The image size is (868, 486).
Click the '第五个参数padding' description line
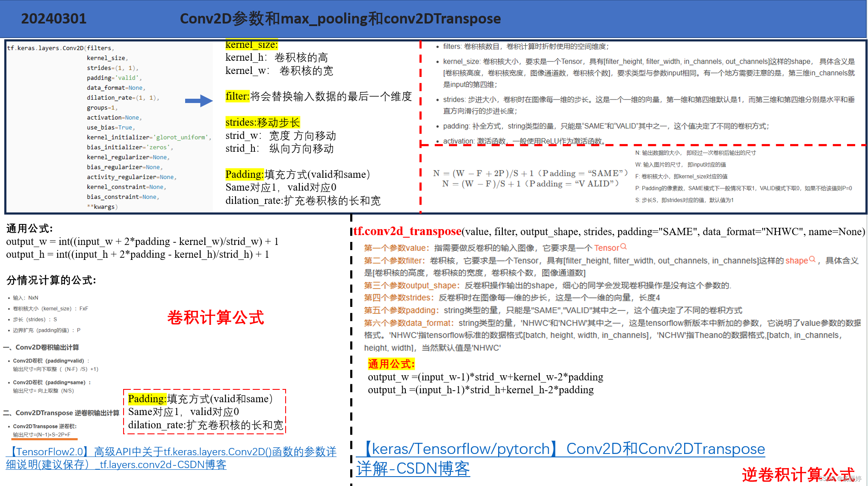553,310
